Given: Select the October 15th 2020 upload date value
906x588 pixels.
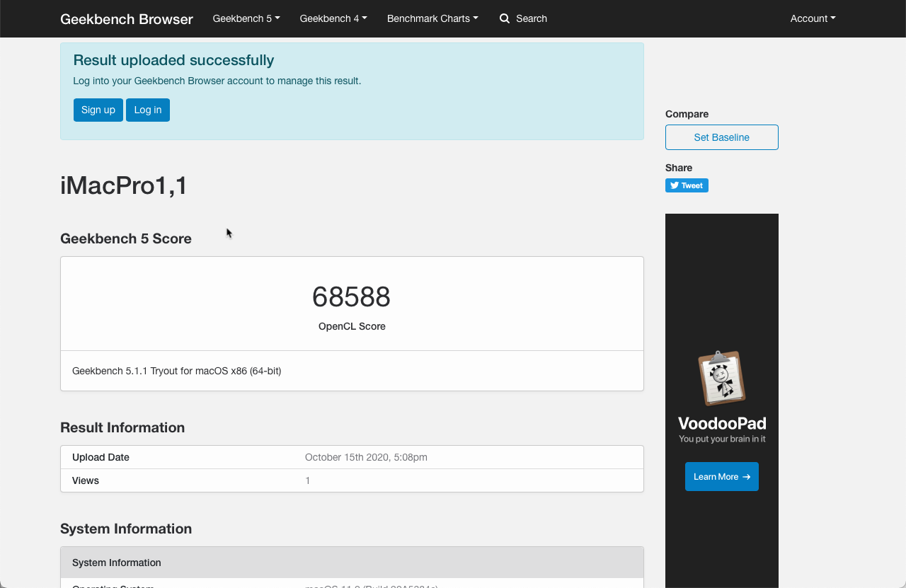Looking at the screenshot, I should pos(366,457).
